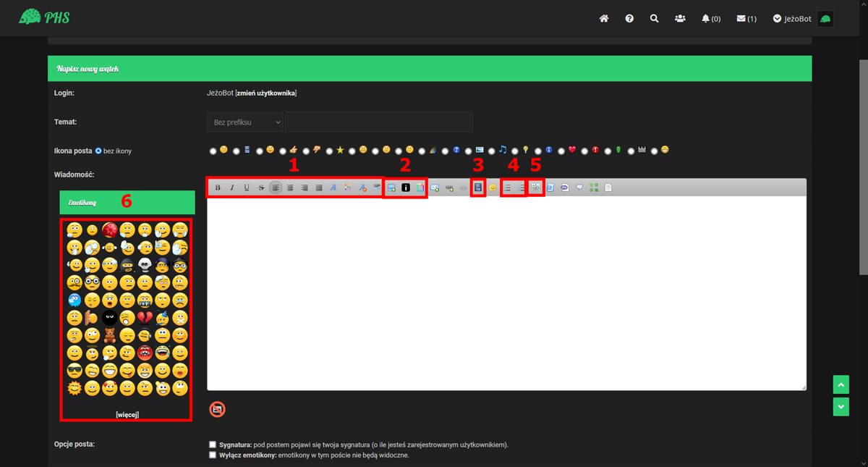This screenshot has height=467, width=868.
Task: Click 'zmień użytkownika' link
Action: [265, 93]
